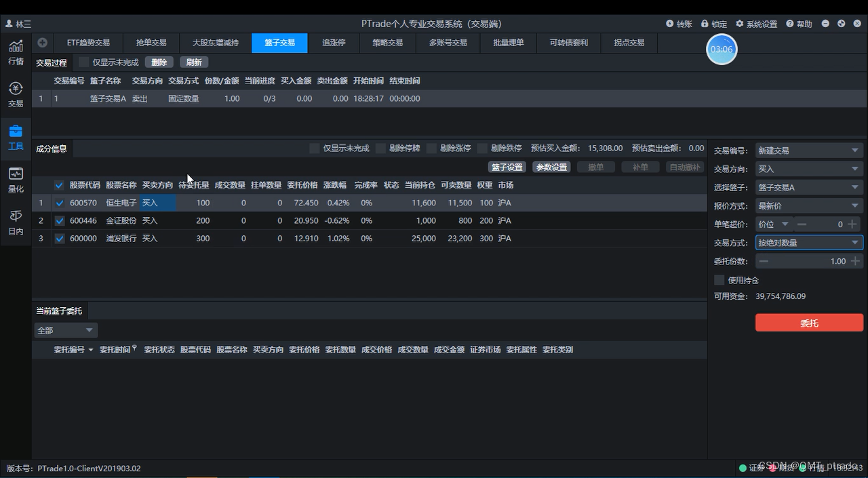Image resolution: width=868 pixels, height=478 pixels.
Task: Open the 帮助 help panel
Action: point(798,23)
